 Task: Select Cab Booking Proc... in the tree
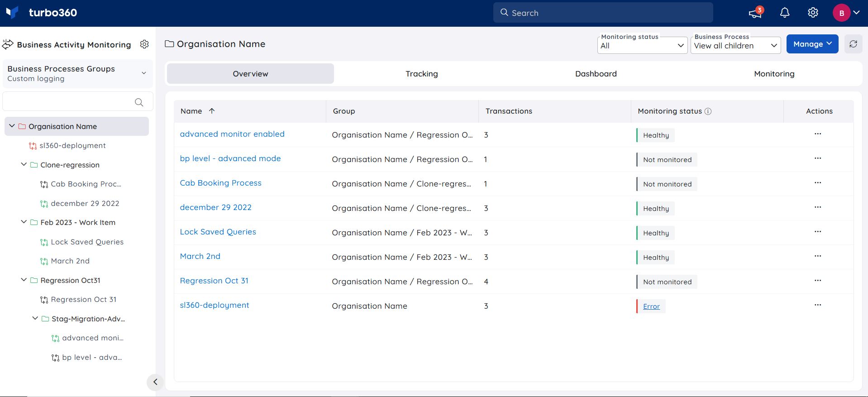(x=86, y=184)
